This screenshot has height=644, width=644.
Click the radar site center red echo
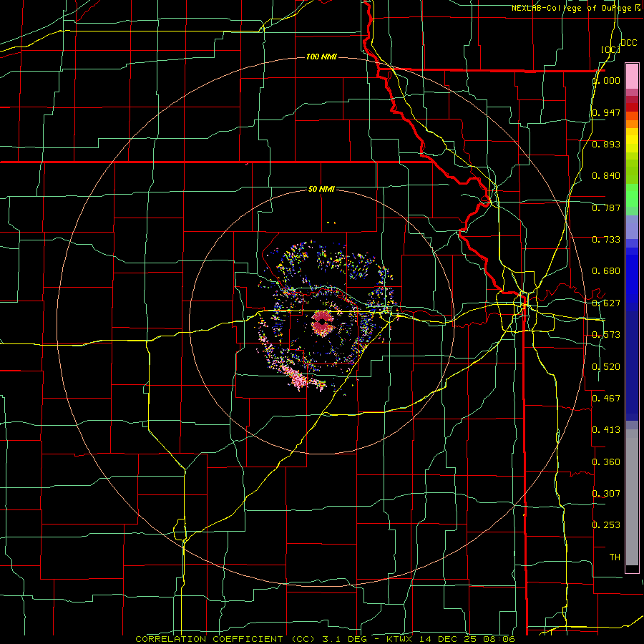tap(322, 323)
